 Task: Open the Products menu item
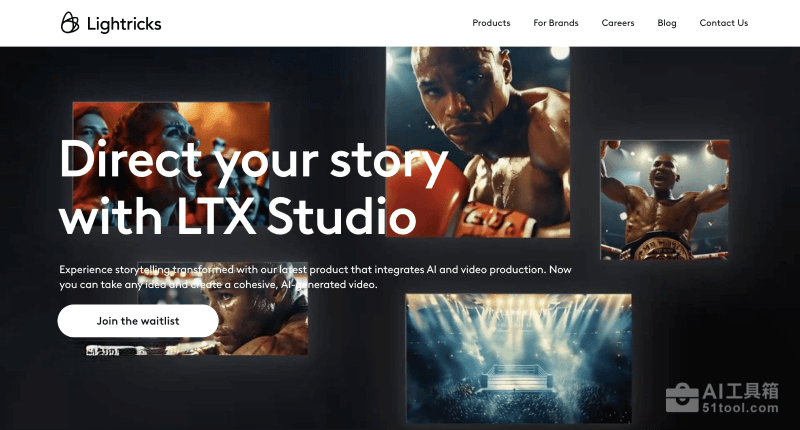[491, 23]
